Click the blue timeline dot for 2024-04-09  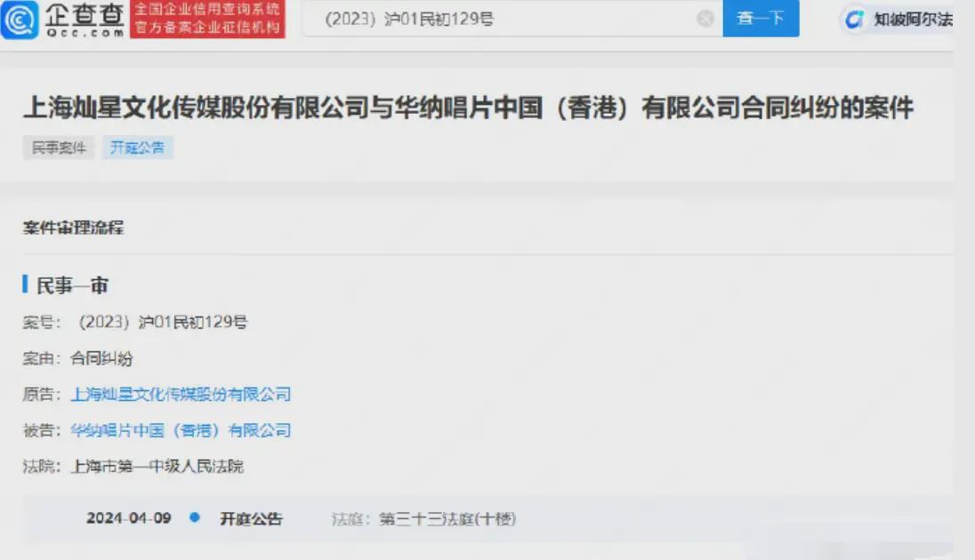(195, 517)
